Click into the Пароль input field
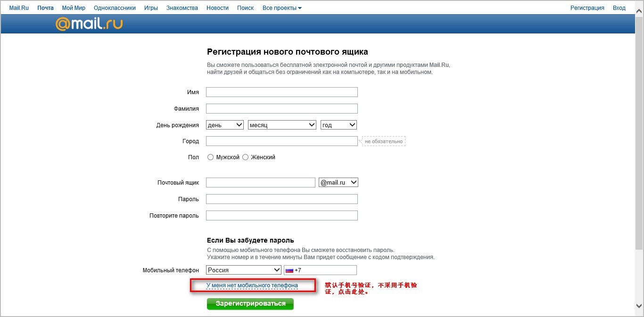This screenshot has height=317, width=644. coord(281,199)
